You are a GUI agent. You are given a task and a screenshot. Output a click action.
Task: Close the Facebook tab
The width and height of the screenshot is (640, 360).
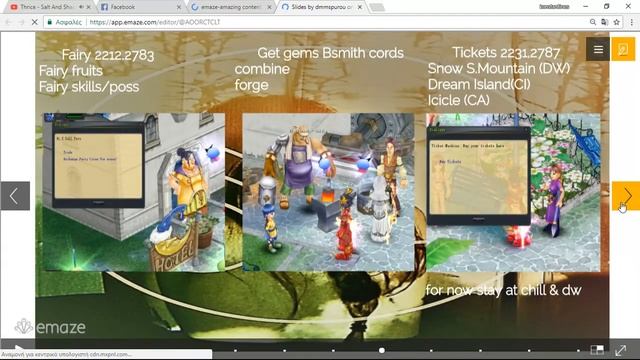tap(179, 7)
